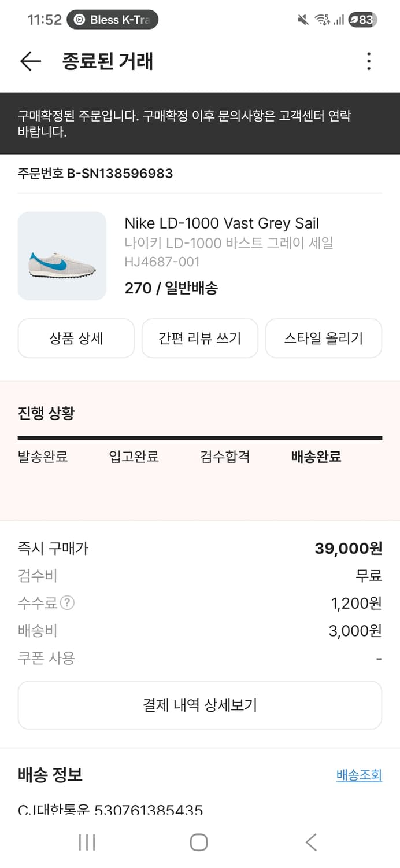Open battery status showing 83 percent
This screenshot has height=868, width=400.
361,19
